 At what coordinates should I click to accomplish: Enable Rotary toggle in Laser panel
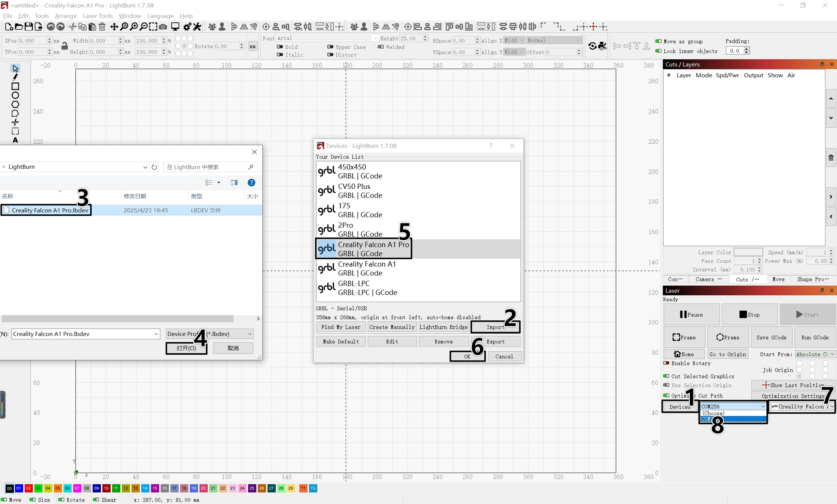coord(666,363)
